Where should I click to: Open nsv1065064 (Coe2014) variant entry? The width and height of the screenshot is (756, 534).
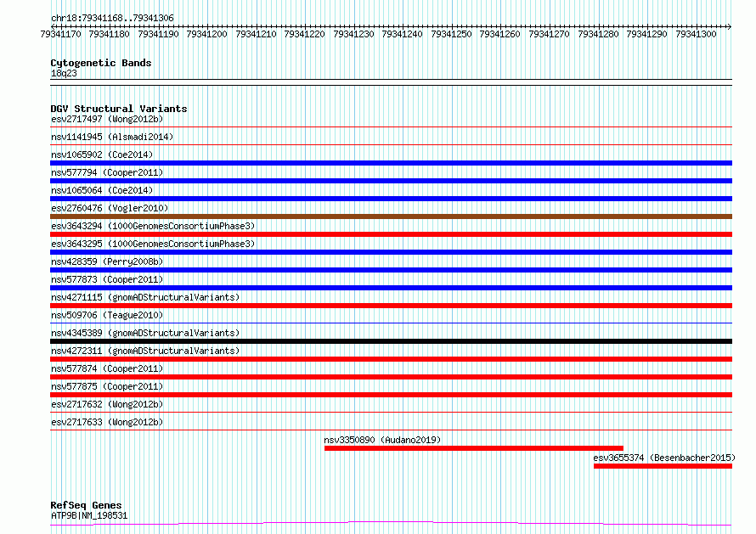tap(102, 190)
